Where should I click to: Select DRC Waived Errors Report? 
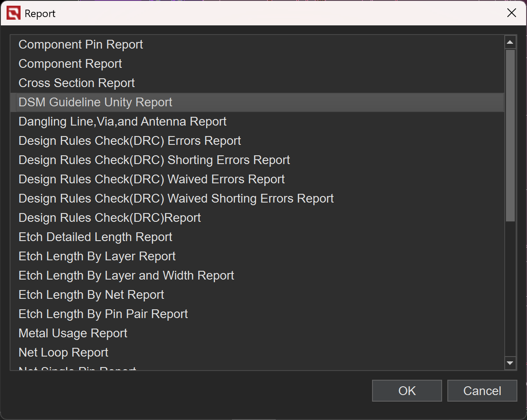pyautogui.click(x=151, y=179)
